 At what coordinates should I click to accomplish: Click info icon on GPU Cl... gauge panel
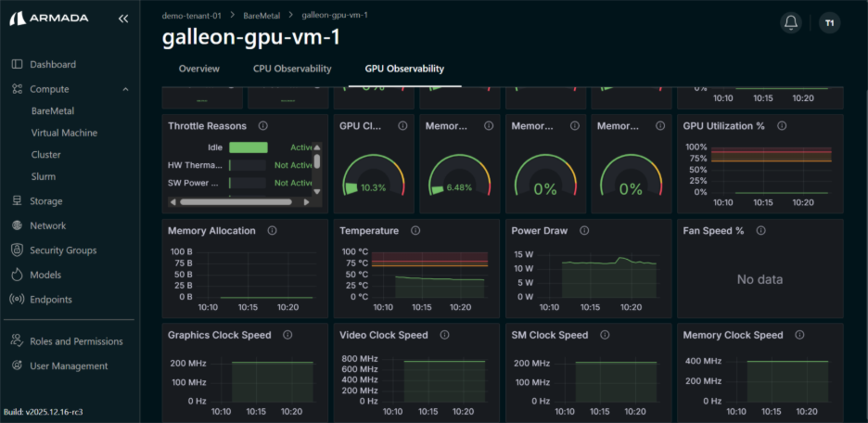click(403, 125)
